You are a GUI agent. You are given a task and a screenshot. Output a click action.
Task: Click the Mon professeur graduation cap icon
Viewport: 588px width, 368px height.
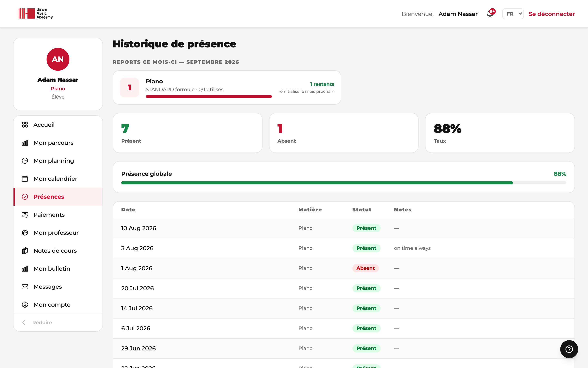[25, 233]
